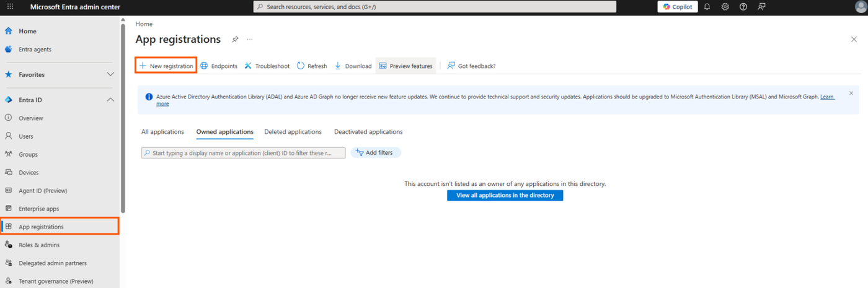Pin the App registrations page
This screenshot has width=868, height=288.
pos(235,40)
